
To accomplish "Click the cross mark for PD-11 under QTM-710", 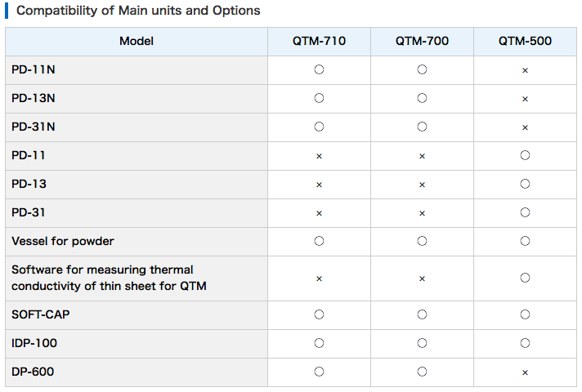I will [x=319, y=156].
